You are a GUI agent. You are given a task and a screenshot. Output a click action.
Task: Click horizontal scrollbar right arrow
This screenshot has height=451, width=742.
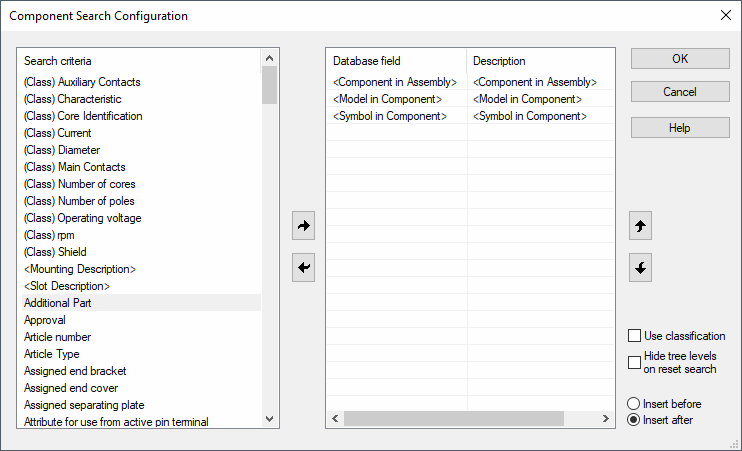coord(605,418)
